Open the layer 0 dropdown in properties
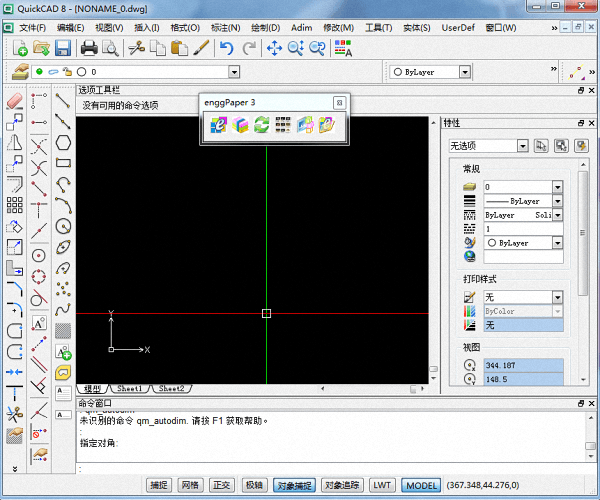Screen dimensions: 600x500 tap(558, 187)
